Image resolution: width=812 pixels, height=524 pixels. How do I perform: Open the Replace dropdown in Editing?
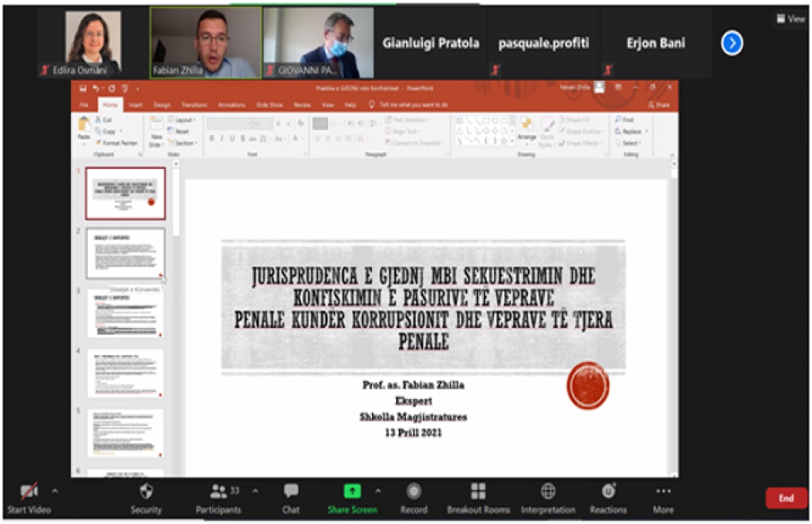pyautogui.click(x=647, y=131)
